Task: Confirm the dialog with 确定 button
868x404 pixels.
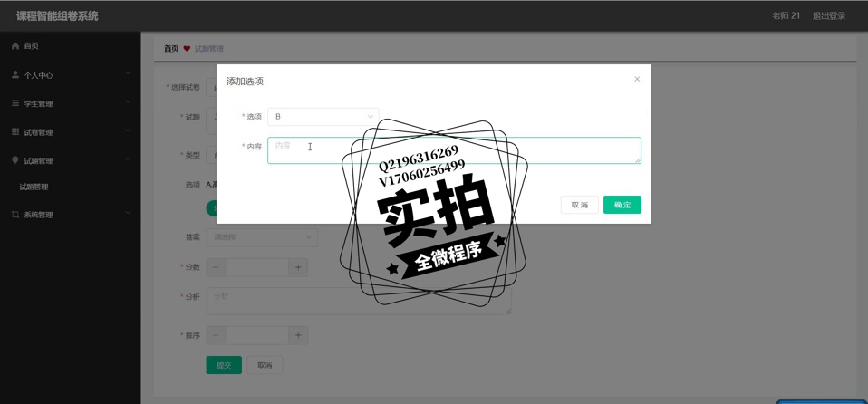Action: (x=622, y=205)
